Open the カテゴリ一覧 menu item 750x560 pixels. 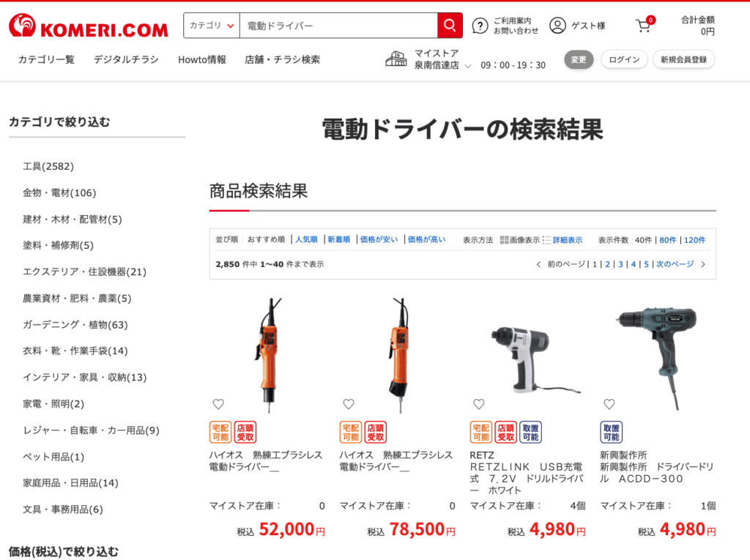click(x=46, y=59)
